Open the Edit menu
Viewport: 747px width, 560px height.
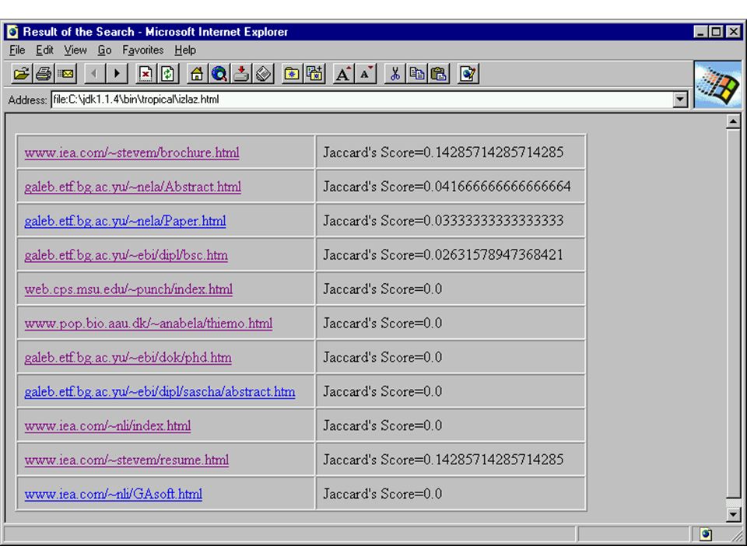pyautogui.click(x=45, y=50)
